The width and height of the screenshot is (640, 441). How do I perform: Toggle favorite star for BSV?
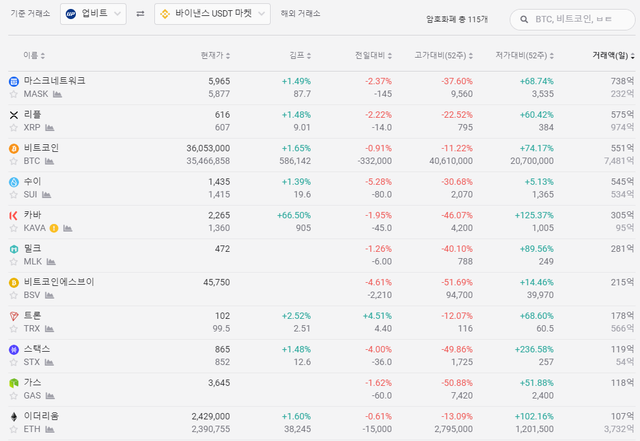click(14, 295)
